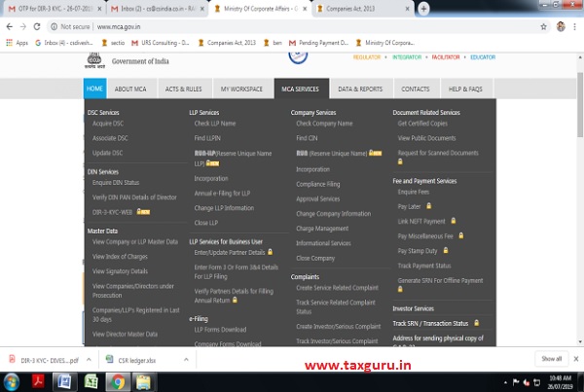Open Chrome three-dot menu
Viewport: 584px width, 392px height.
coord(574,27)
